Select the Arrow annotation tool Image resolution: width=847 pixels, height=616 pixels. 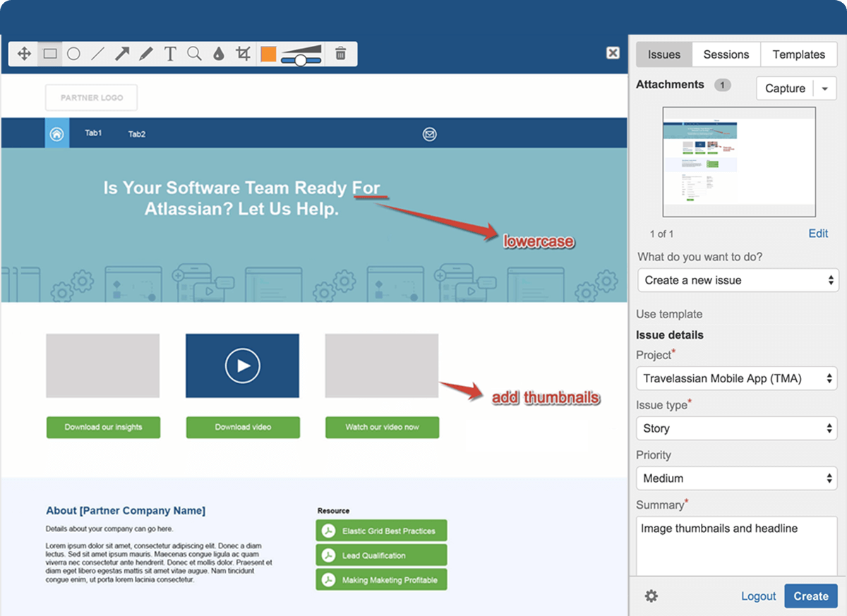[x=121, y=53]
